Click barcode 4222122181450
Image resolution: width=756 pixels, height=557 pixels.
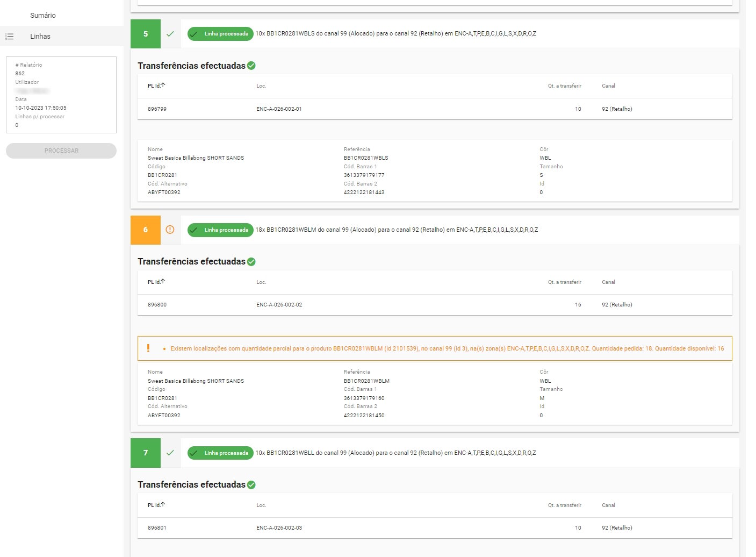click(x=364, y=416)
